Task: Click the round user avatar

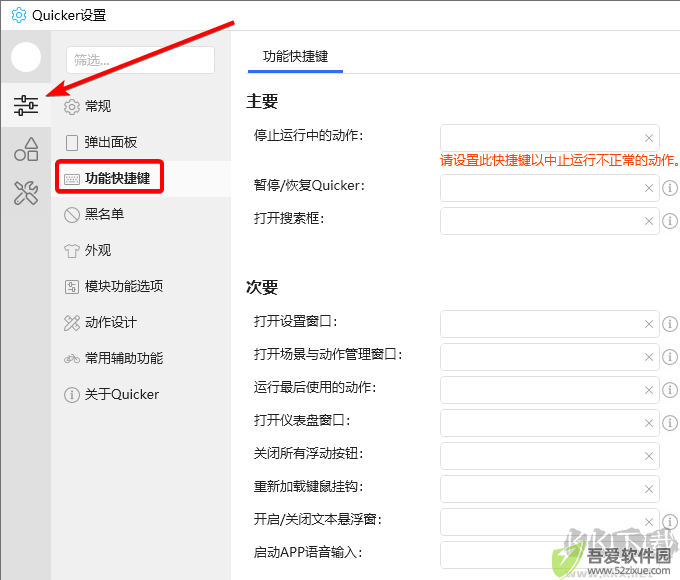Action: coord(26,57)
